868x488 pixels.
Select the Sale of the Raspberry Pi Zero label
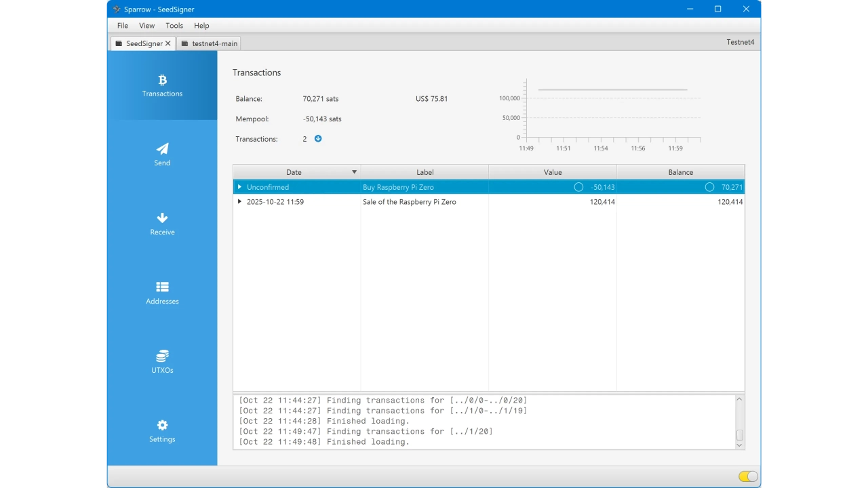(x=410, y=202)
